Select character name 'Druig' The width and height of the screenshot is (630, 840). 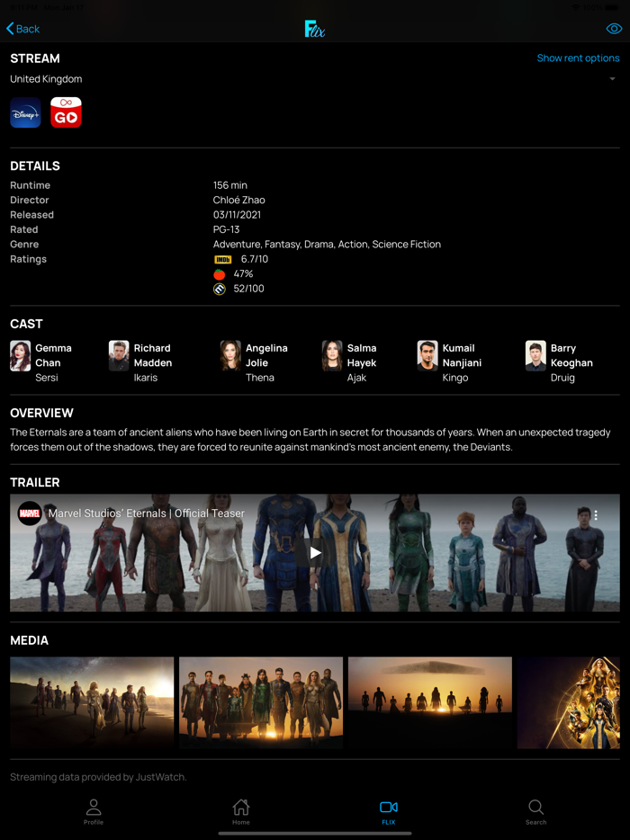click(x=562, y=378)
